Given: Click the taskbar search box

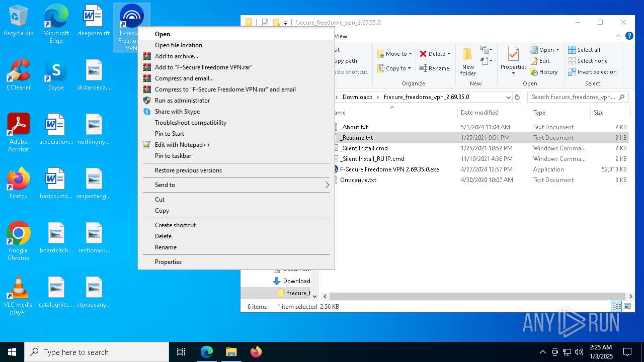Looking at the screenshot, I should coord(97,352).
